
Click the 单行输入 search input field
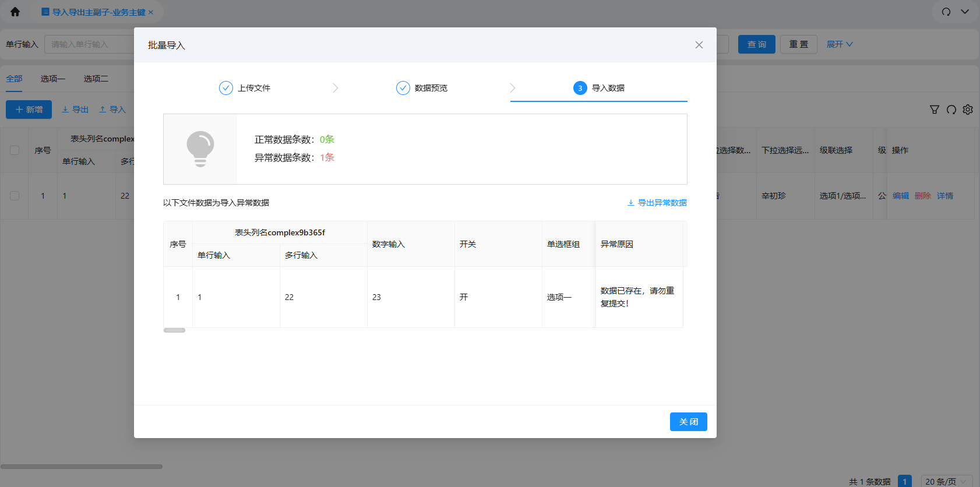[x=90, y=44]
